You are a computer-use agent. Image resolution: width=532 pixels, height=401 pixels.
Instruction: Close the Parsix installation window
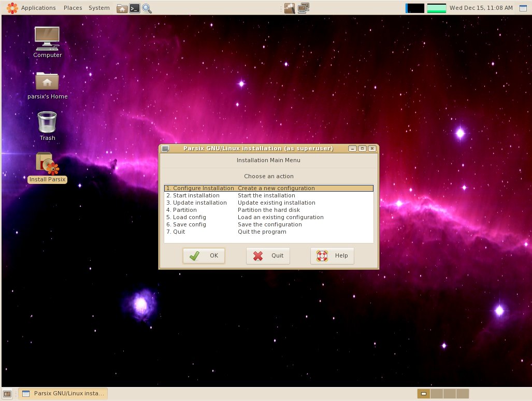[x=372, y=149]
